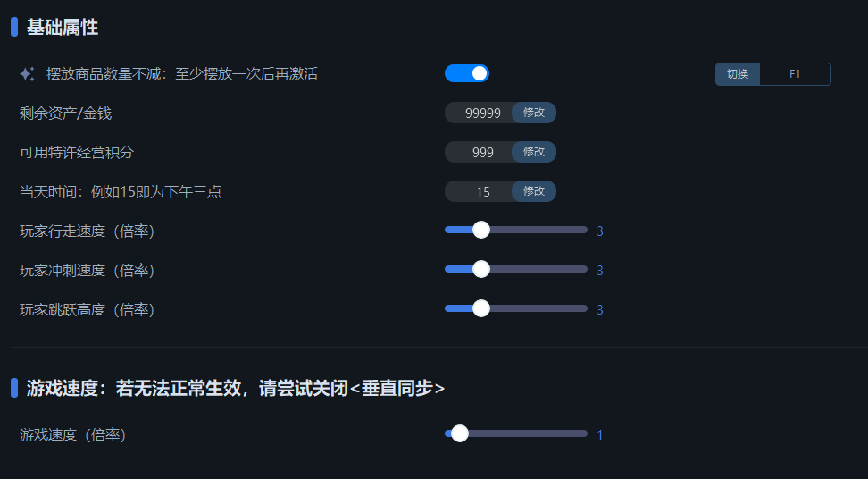Click the right end of 游戏速度 slider track
This screenshot has height=479, width=868.
click(585, 433)
